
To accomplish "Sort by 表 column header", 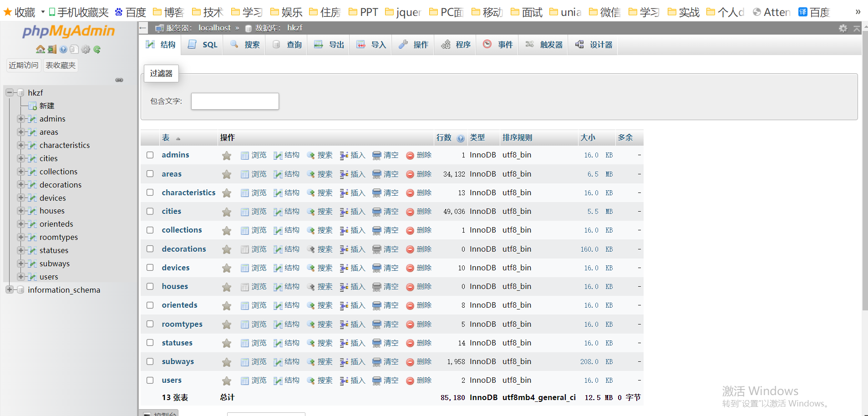I will (166, 137).
